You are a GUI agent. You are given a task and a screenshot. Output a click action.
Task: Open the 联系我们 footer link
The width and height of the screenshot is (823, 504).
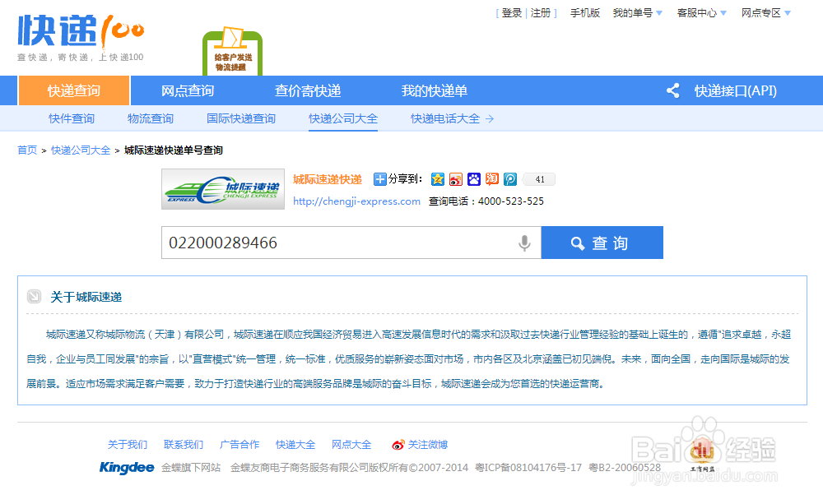[184, 445]
